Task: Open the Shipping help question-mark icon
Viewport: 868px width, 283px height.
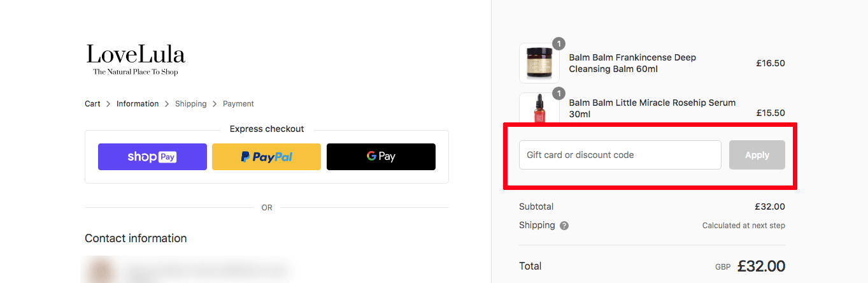Action: (x=564, y=226)
